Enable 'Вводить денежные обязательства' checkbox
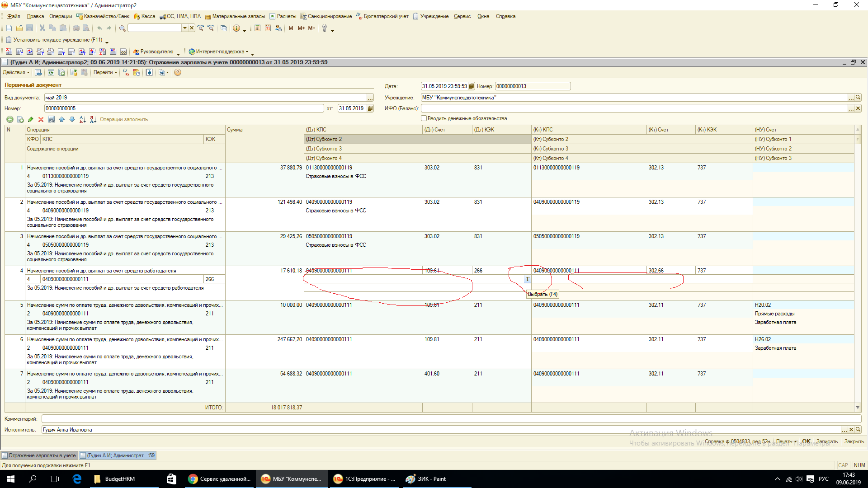 [424, 118]
